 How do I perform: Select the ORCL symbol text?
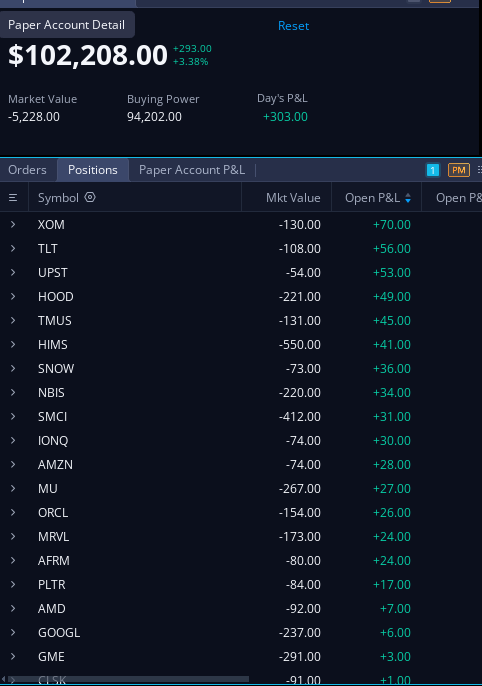pyautogui.click(x=53, y=513)
